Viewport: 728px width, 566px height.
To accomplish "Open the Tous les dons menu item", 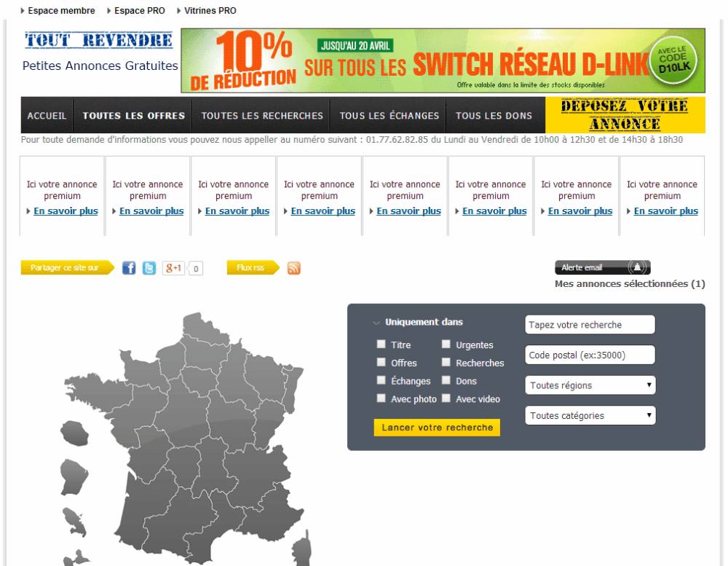I will (494, 116).
